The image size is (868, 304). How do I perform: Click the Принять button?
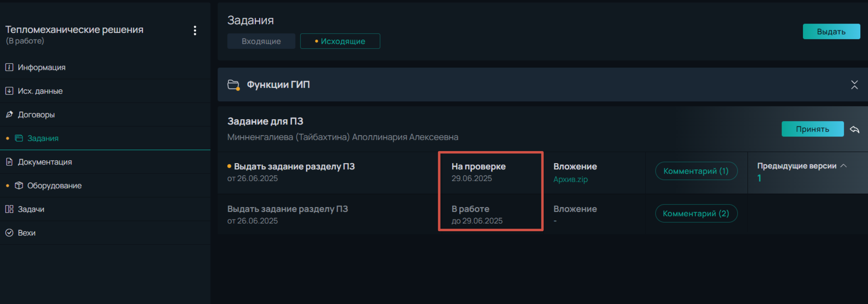tap(813, 129)
